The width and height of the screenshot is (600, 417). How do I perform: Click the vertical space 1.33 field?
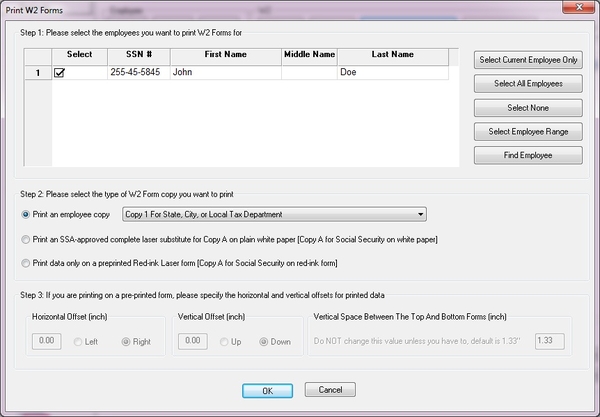coord(549,341)
